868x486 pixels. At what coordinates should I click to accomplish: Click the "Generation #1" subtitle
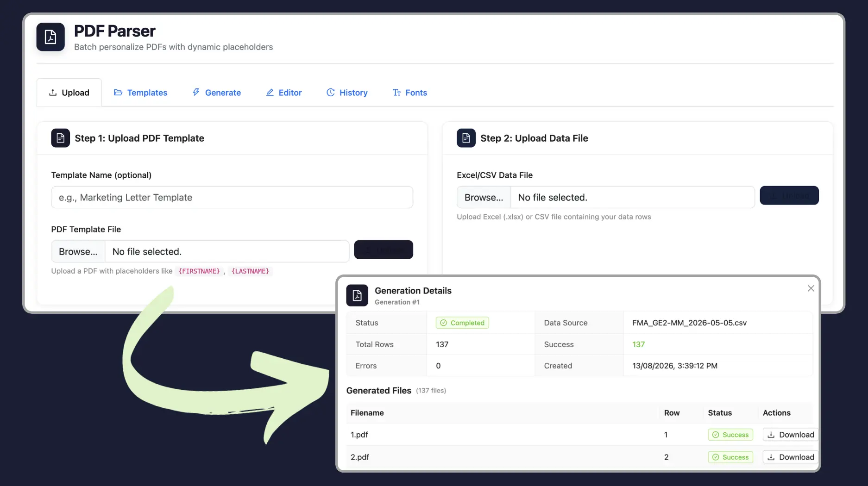coord(397,302)
